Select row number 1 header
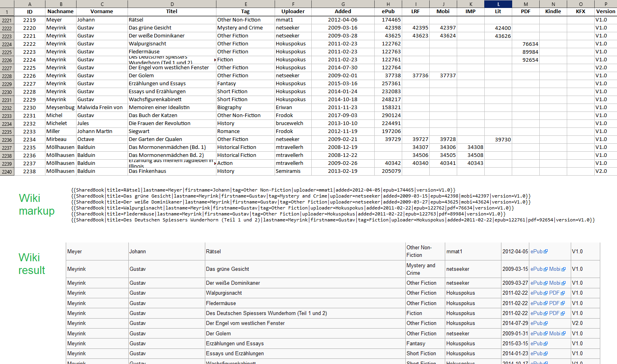 7,12
